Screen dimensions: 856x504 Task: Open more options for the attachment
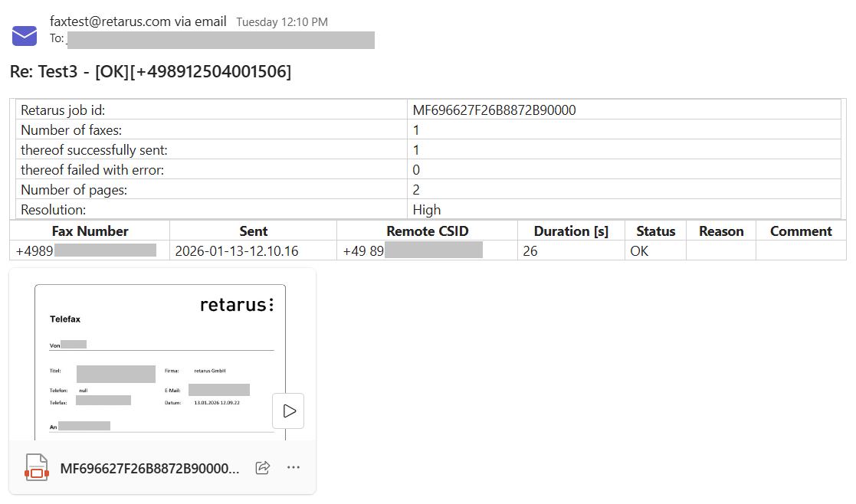point(293,467)
